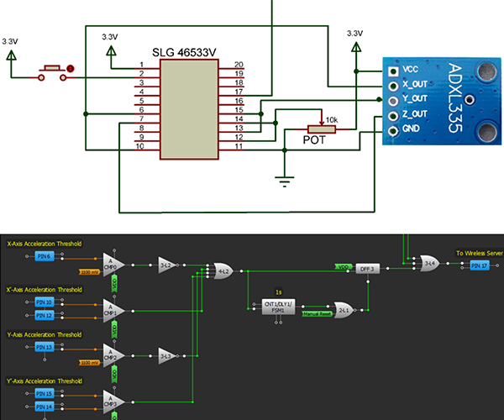Image resolution: width=504 pixels, height=420 pixels.
Task: Click the A CMP1 comparator block
Action: (x=113, y=311)
